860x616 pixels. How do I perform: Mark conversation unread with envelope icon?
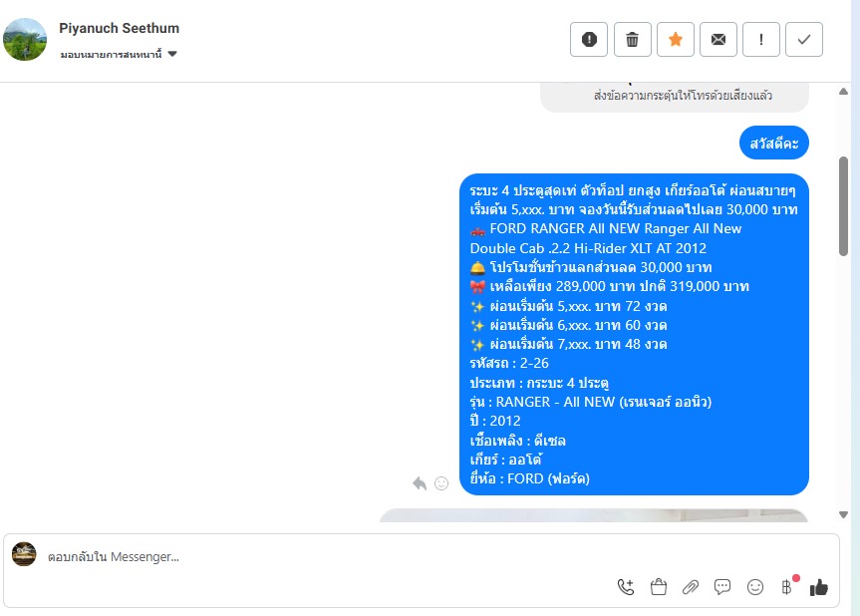click(717, 40)
